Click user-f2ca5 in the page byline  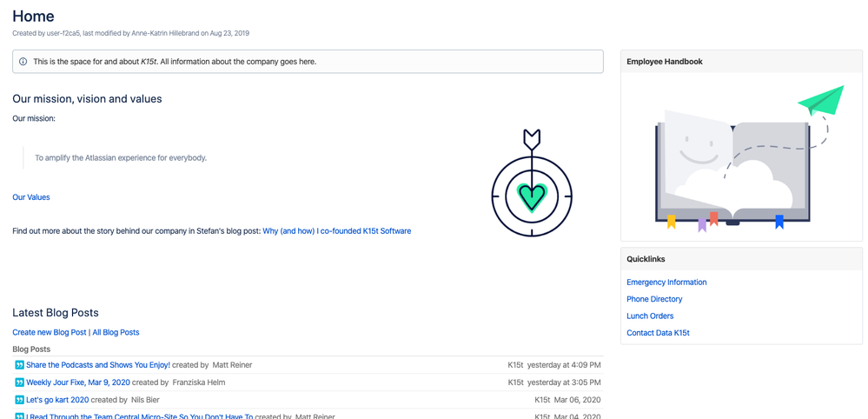[63, 33]
